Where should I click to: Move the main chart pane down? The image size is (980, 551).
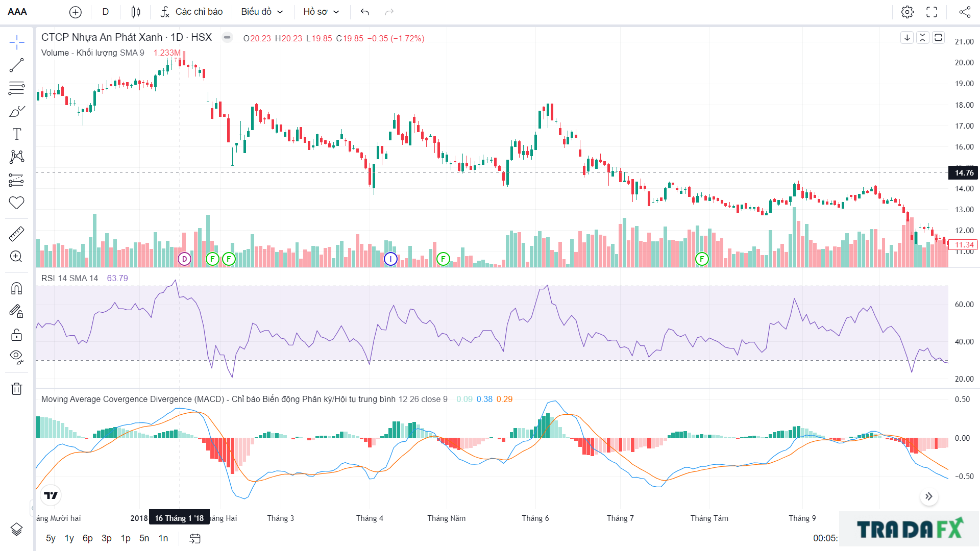907,38
